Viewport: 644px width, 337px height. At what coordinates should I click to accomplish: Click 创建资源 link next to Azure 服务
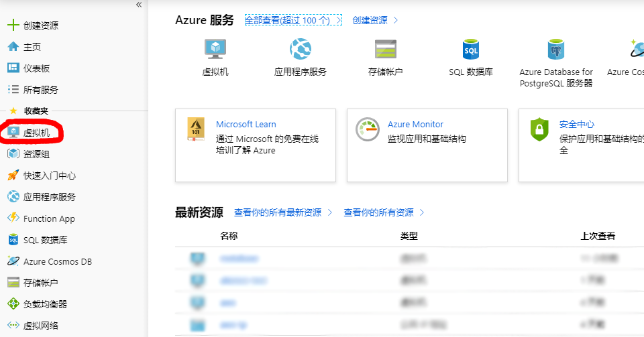point(375,20)
